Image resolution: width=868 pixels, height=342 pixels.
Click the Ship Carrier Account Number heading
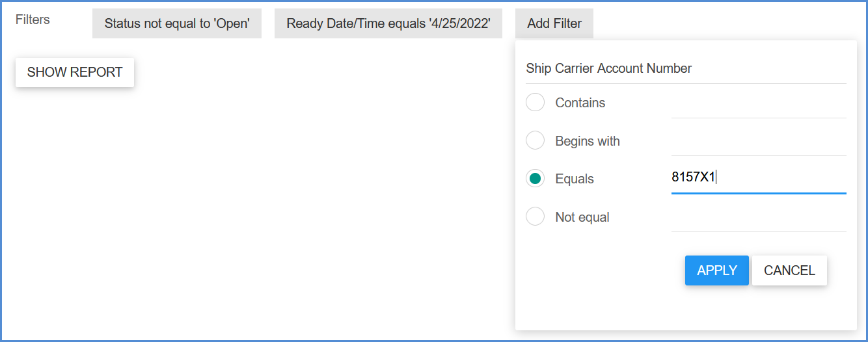pyautogui.click(x=609, y=68)
